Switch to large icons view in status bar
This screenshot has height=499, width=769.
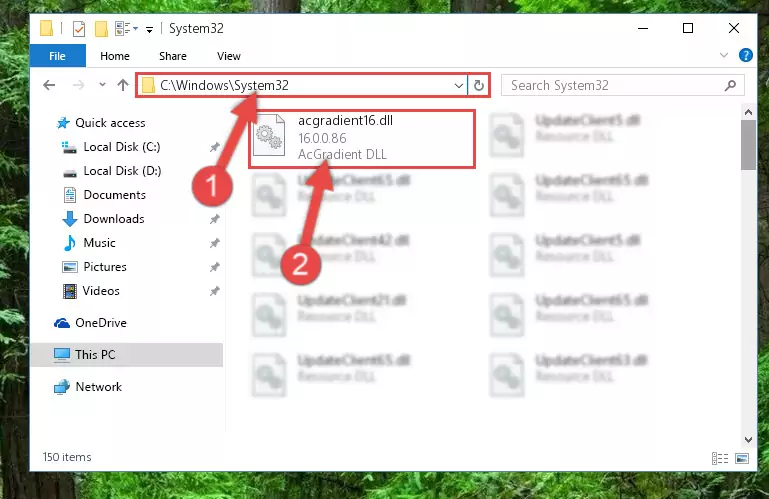pyautogui.click(x=742, y=458)
